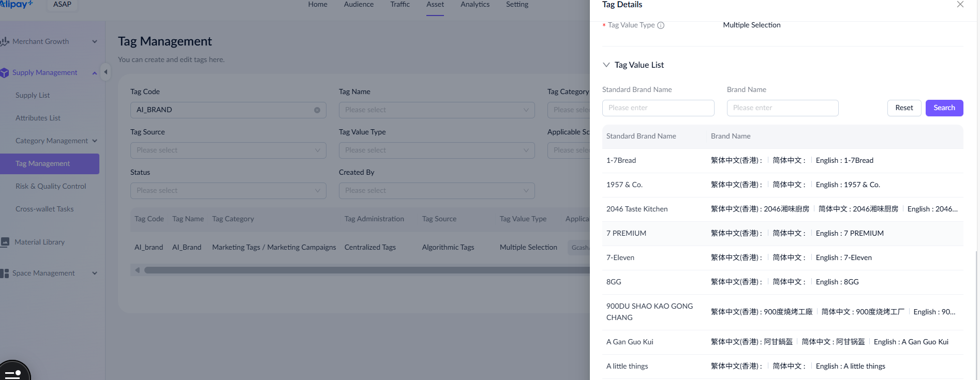Open Cross-wallet Tasks in the sidebar
Viewport: 980px width, 380px height.
tap(44, 209)
